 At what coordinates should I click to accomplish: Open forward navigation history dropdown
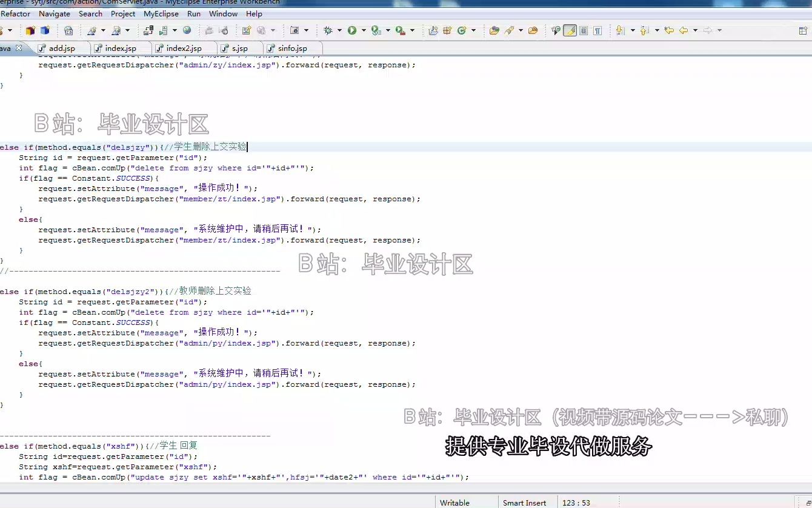coord(719,30)
